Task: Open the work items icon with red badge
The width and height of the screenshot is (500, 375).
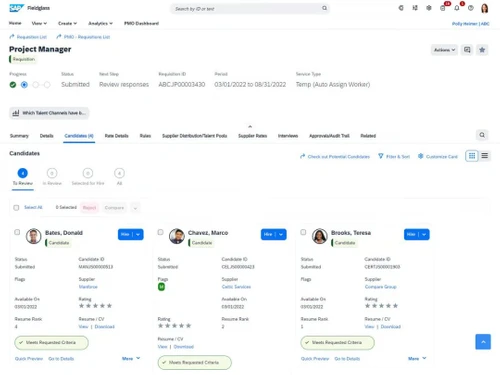Action: [x=443, y=8]
